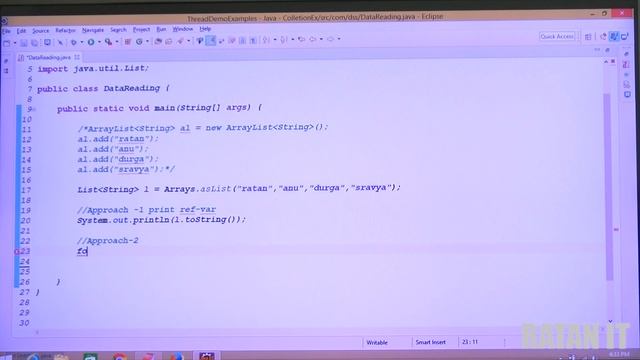Viewport: 640px width, 360px height.
Task: Click the Forward navigation arrow icon
Action: point(330,39)
